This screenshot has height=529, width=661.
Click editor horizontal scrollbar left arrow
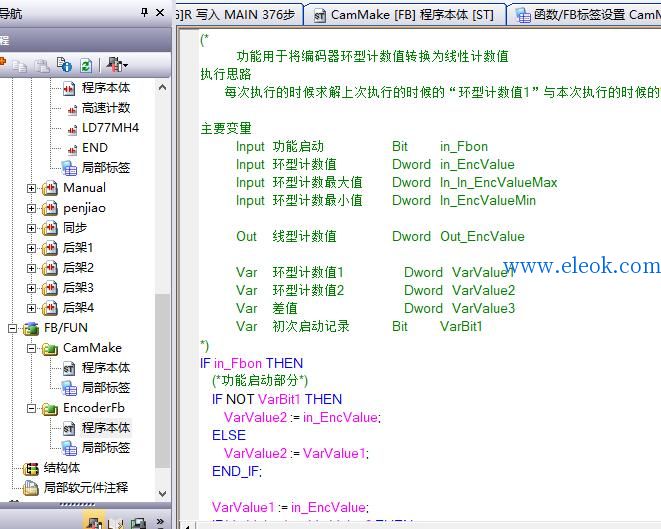[188, 526]
